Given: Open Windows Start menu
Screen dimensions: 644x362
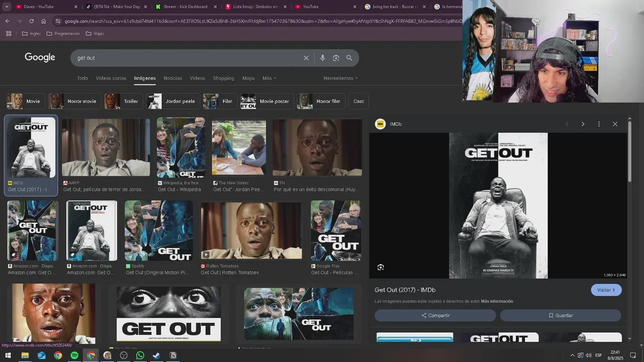Looking at the screenshot, I should [x=8, y=355].
